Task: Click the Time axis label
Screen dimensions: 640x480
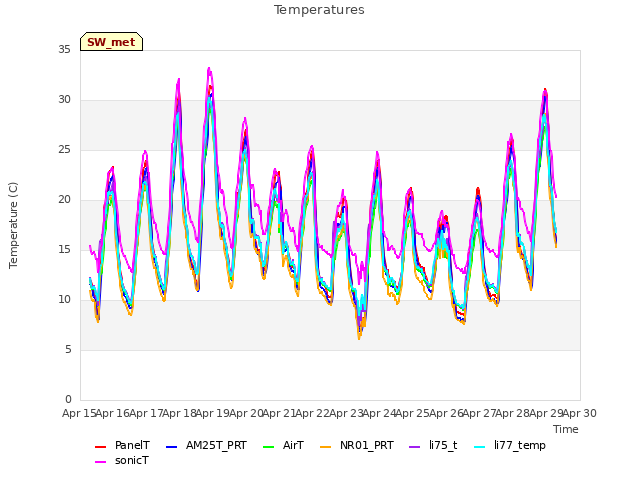Action: coord(566,429)
